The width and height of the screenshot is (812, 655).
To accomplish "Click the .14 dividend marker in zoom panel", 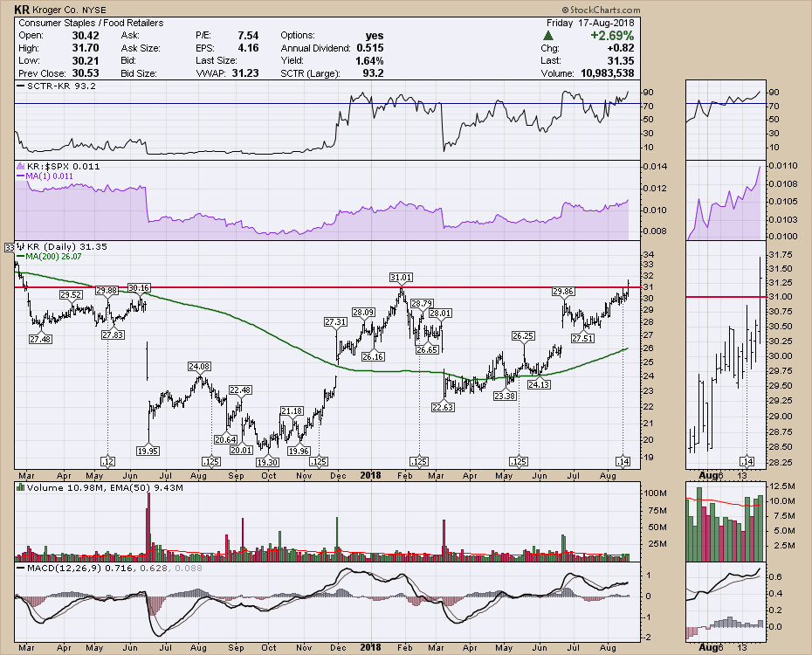I will [747, 461].
